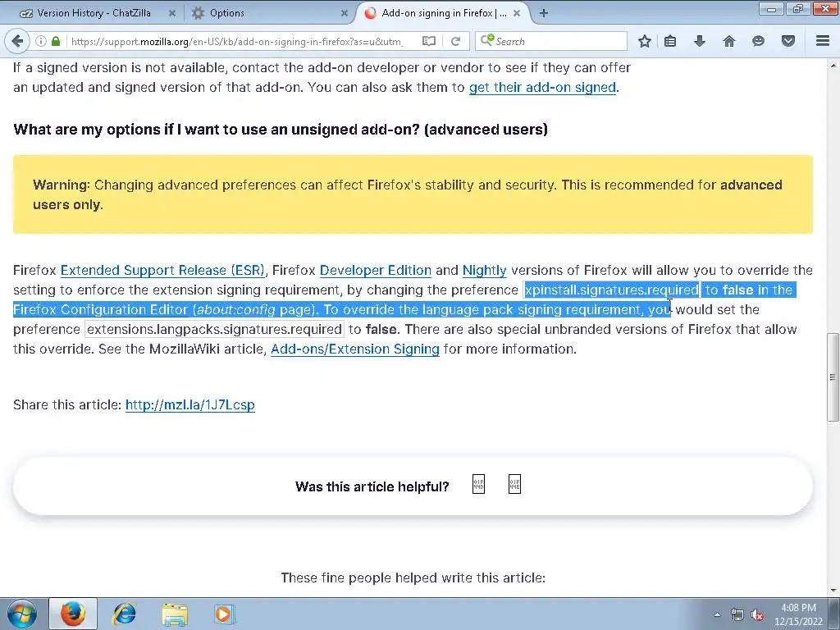The height and width of the screenshot is (630, 840).
Task: Switch to Version History - ChatZilla tab
Action: click(x=93, y=13)
